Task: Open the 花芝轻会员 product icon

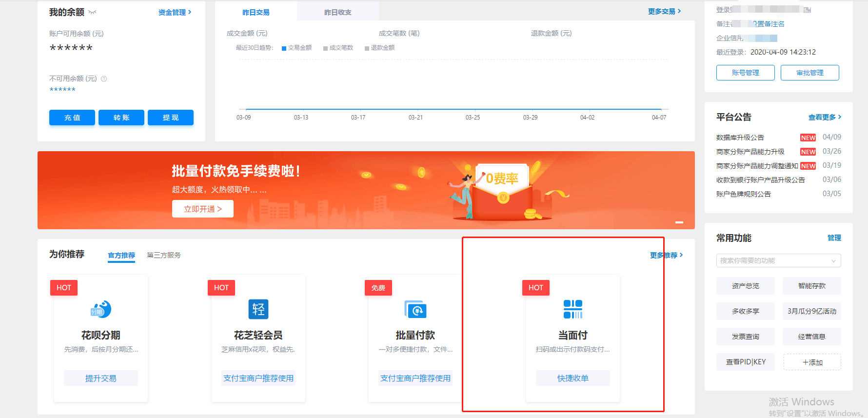Action: click(x=258, y=309)
